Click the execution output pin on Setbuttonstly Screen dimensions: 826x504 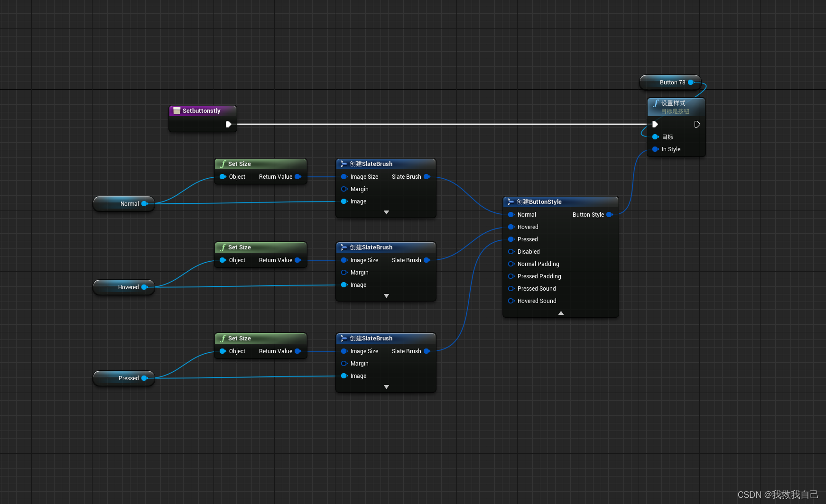(229, 124)
